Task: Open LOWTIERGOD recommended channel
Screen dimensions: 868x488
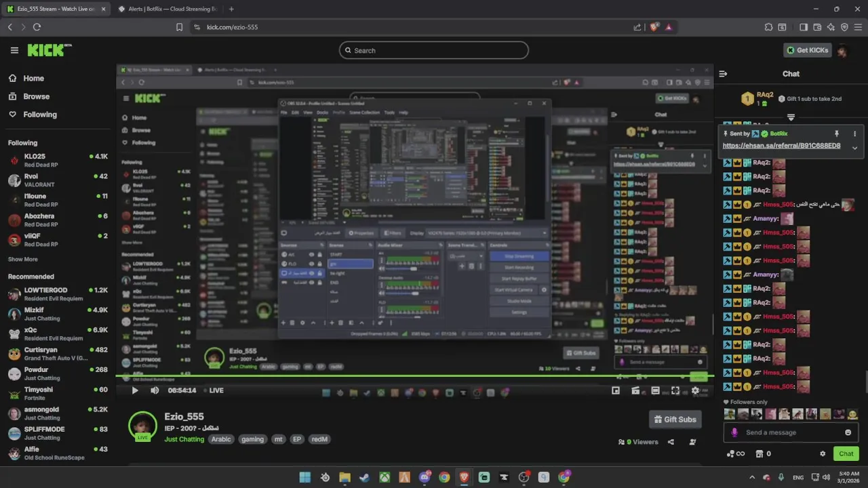Action: [57, 293]
